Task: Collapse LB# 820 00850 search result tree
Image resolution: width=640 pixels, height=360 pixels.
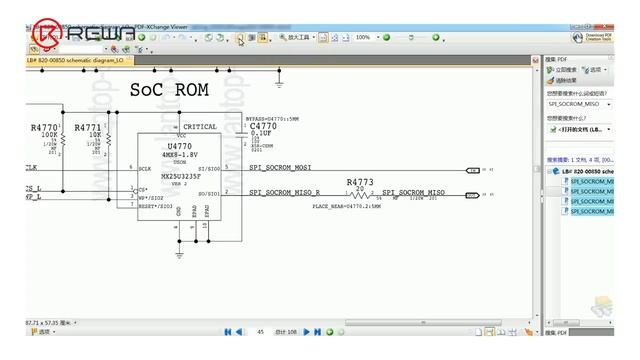Action: click(549, 171)
